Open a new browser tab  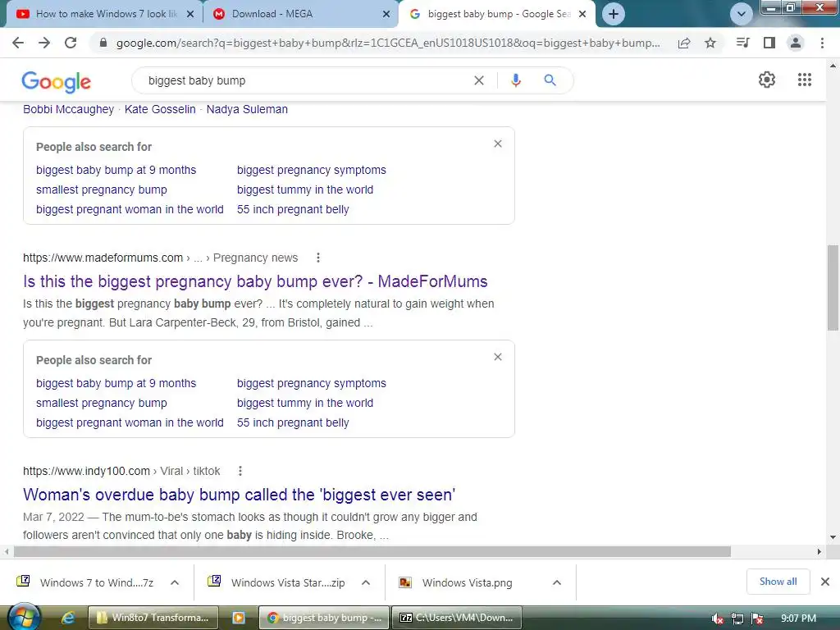[x=614, y=14]
